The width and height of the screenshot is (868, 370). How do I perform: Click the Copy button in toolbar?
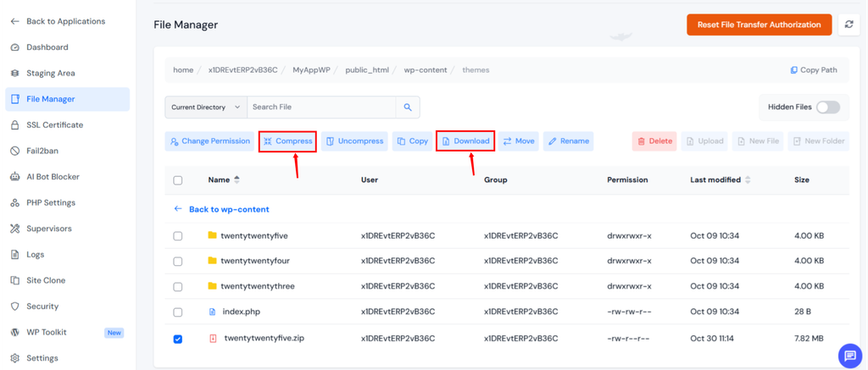(413, 141)
